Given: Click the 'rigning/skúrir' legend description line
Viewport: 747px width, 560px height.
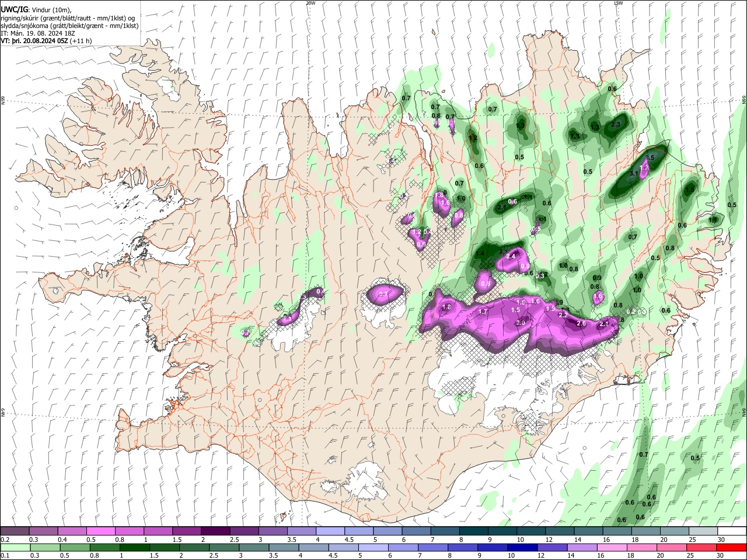Looking at the screenshot, I should pyautogui.click(x=68, y=18).
